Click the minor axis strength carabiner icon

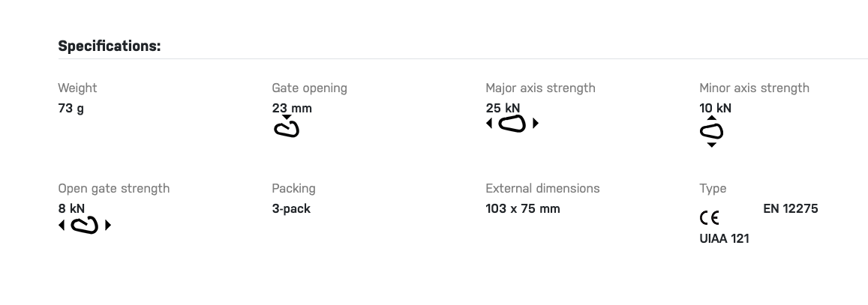tap(712, 131)
